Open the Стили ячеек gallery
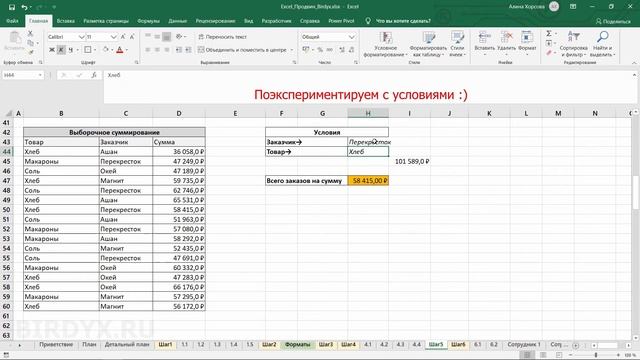 coord(457,44)
